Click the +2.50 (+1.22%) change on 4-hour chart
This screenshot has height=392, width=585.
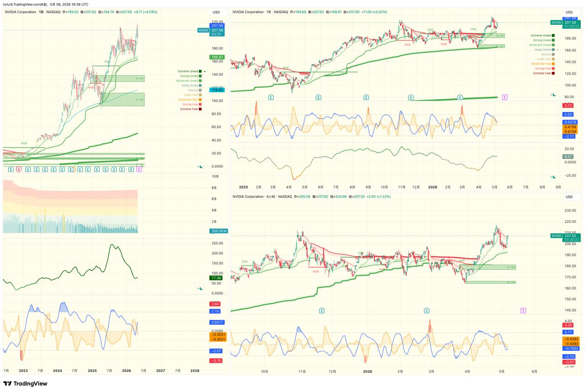tap(378, 196)
